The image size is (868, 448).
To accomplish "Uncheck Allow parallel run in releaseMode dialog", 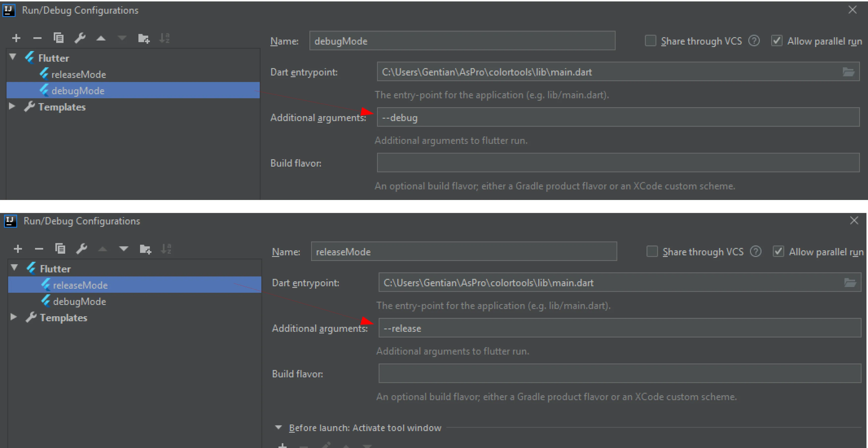I will [x=778, y=252].
